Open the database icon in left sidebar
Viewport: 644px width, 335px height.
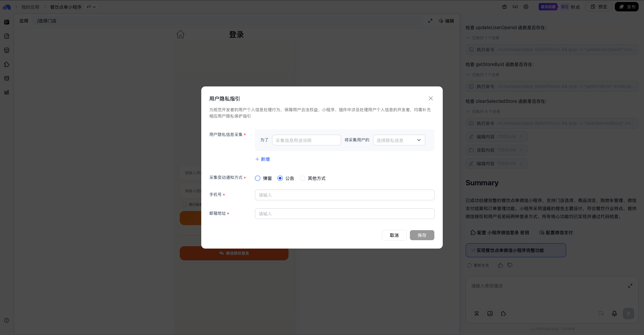coord(7,78)
